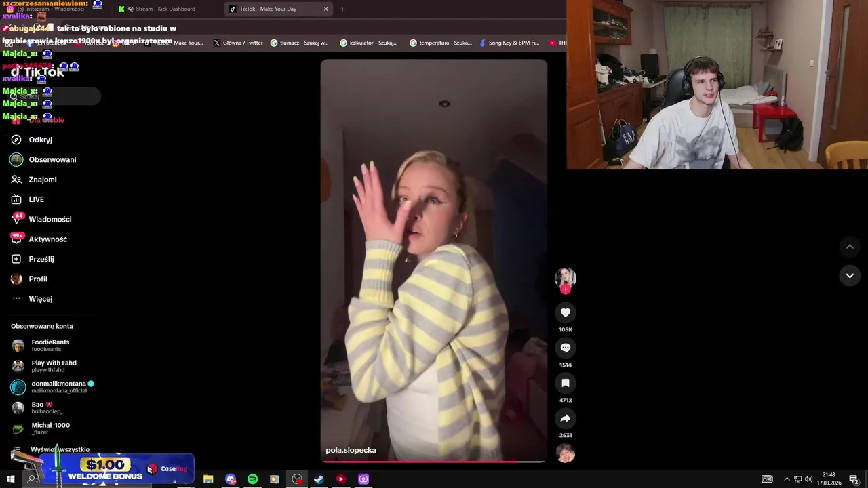The height and width of the screenshot is (488, 868).
Task: Open the Windows notification center
Action: (x=854, y=479)
